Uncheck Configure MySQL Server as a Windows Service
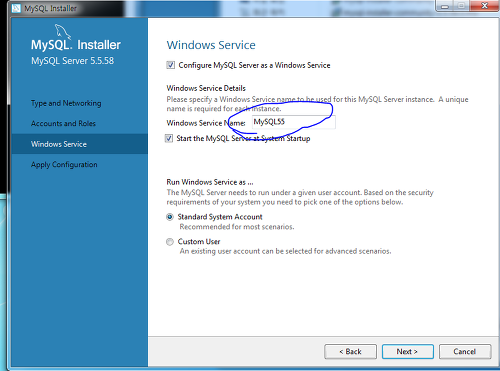Viewport: 500px width, 371px height. pyautogui.click(x=170, y=65)
